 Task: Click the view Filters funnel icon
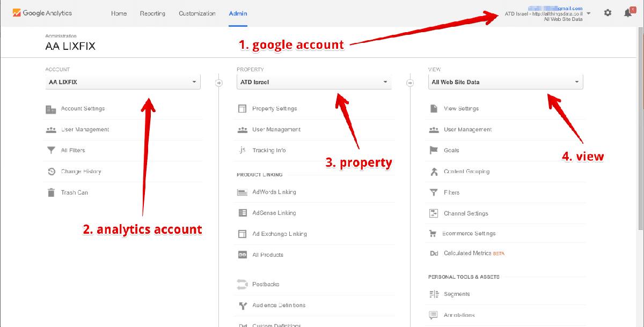click(434, 192)
